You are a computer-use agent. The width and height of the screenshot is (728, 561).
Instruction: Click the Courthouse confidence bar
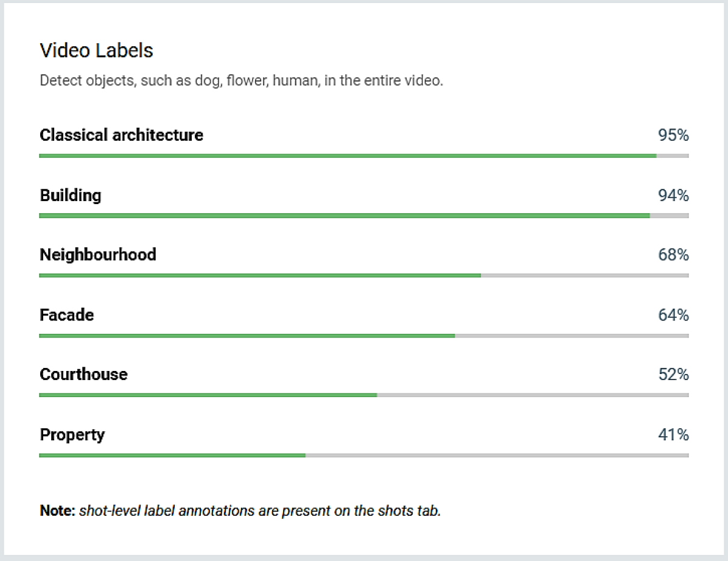coord(363,395)
